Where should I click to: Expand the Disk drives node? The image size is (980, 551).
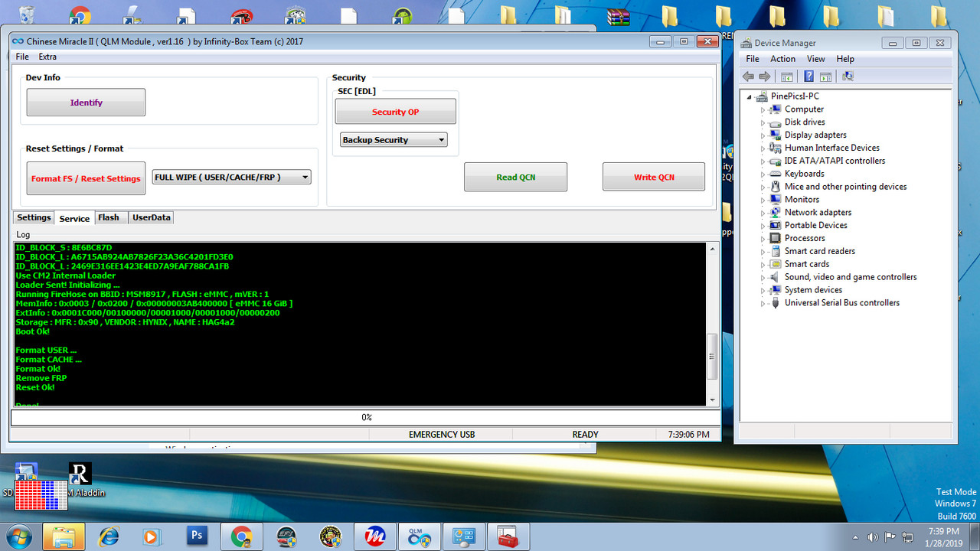(763, 122)
